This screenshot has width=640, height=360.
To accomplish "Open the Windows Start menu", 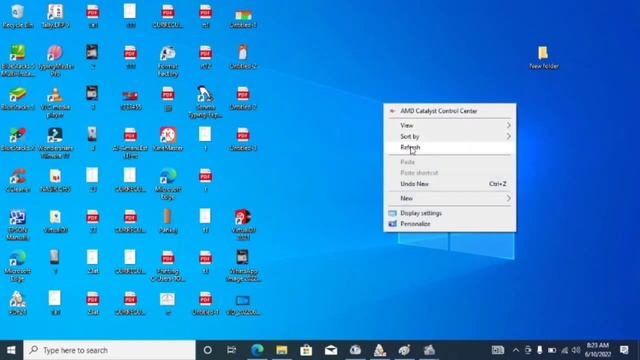I will pyautogui.click(x=11, y=350).
